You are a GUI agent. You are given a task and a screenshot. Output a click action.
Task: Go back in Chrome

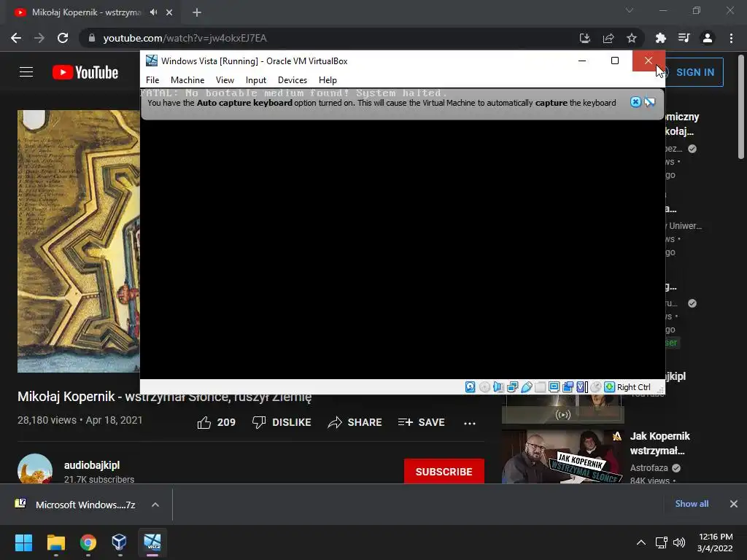click(16, 38)
